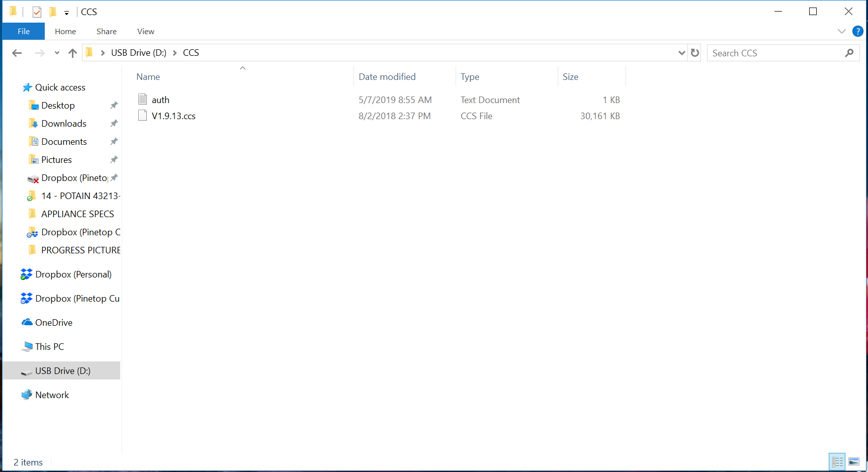868x472 pixels.
Task: Click the New folder quick access icon
Action: (53, 12)
